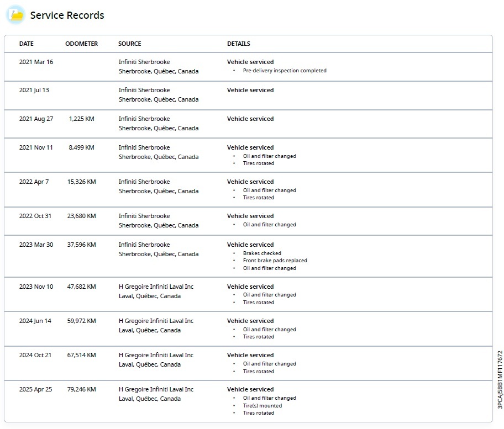Click Tire(s) mounted detail entry
Image resolution: width=504 pixels, height=429 pixels.
(262, 406)
